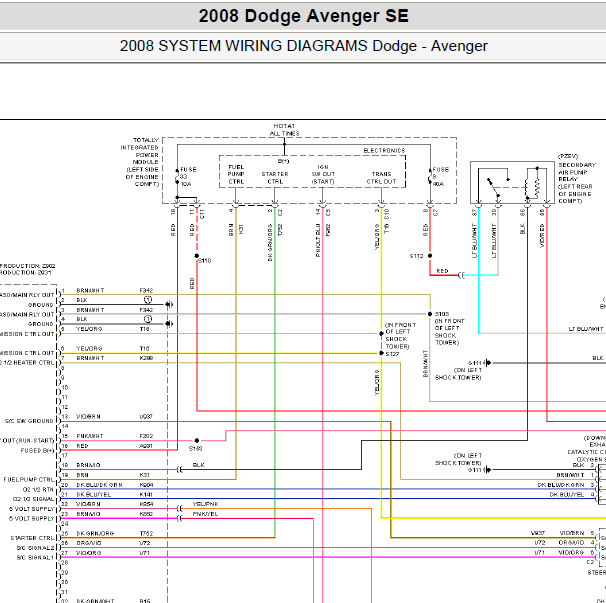
Task: Select wire color "YEL/PNK" after the connector
Action: (206, 504)
